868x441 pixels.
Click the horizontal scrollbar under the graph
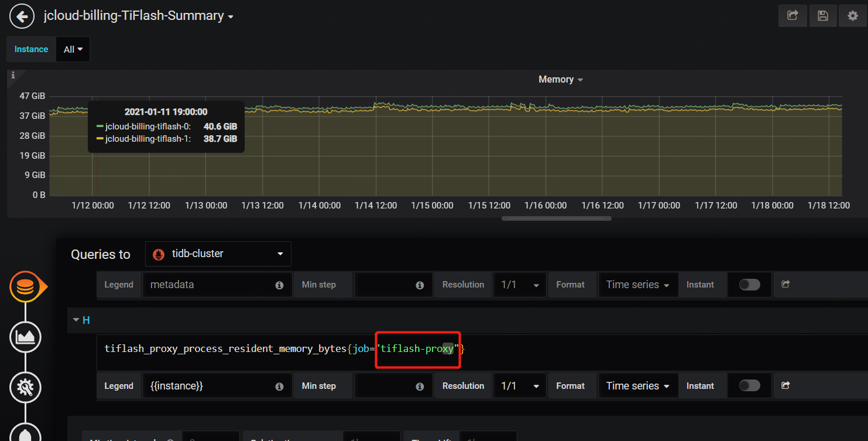[556, 218]
